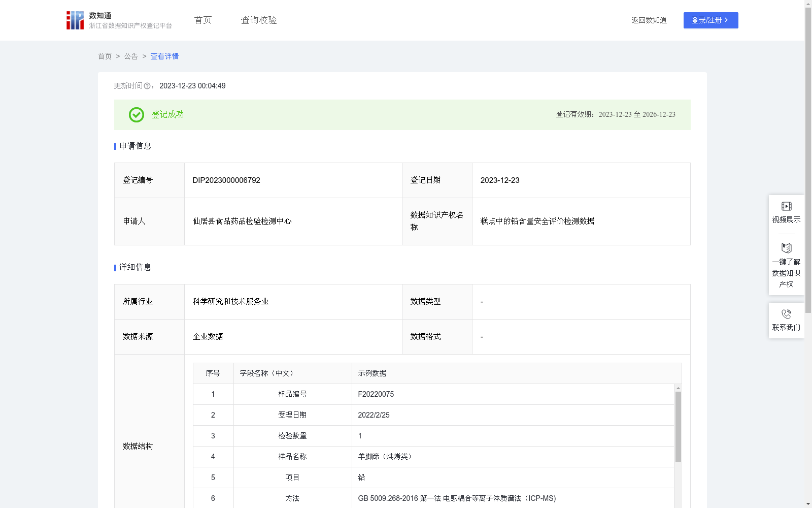Open 一键了解数据知识产权 guide icon

786,248
